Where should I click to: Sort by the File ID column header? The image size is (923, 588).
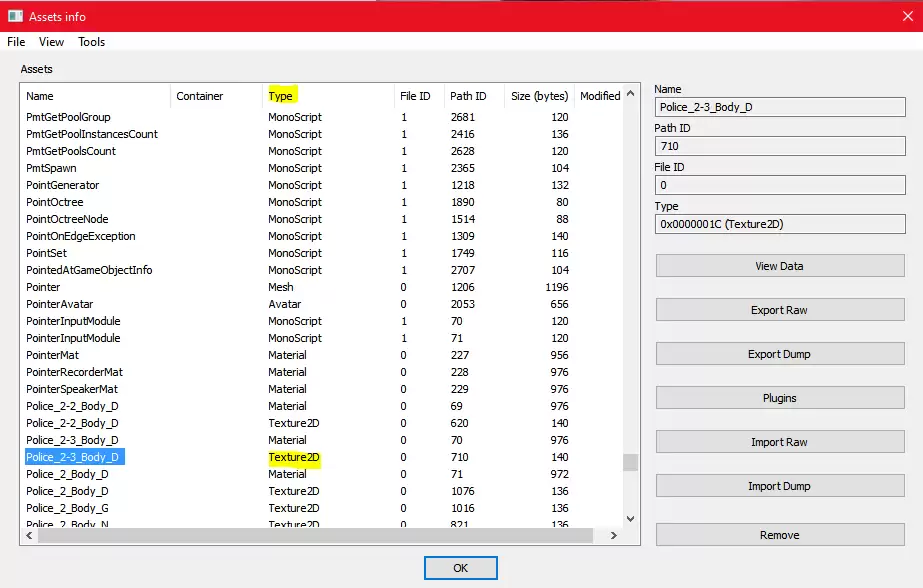[x=419, y=96]
